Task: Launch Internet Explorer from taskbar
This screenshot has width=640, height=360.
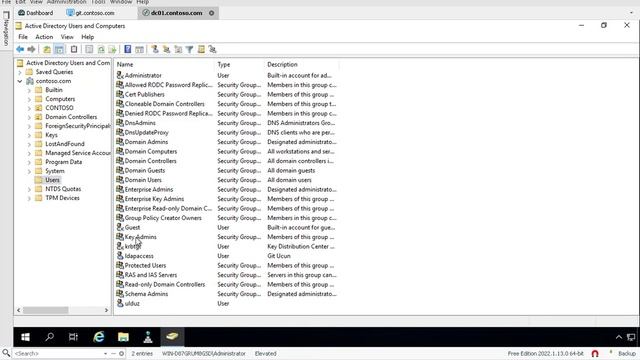Action: pos(99,337)
